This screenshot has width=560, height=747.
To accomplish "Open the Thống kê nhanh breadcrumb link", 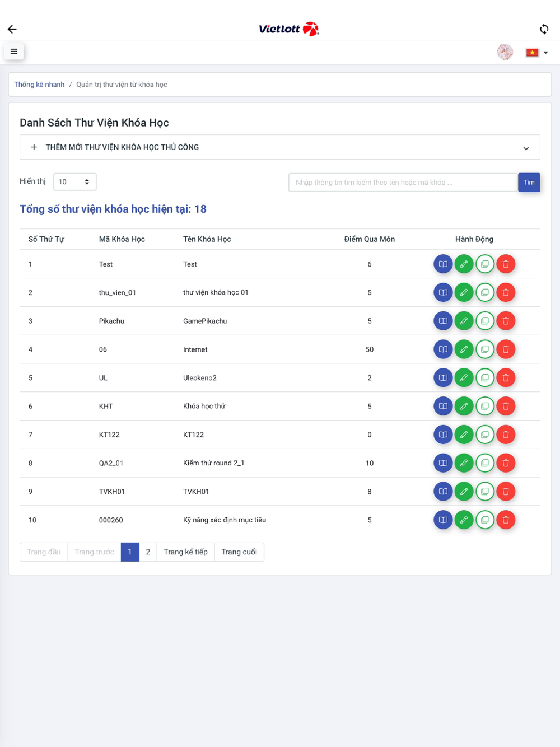I will point(39,85).
